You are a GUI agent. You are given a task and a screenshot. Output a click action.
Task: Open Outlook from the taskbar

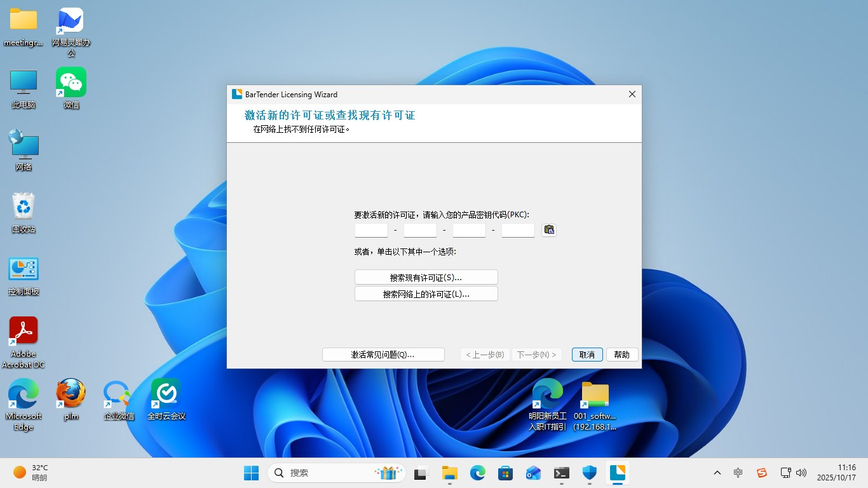click(534, 473)
